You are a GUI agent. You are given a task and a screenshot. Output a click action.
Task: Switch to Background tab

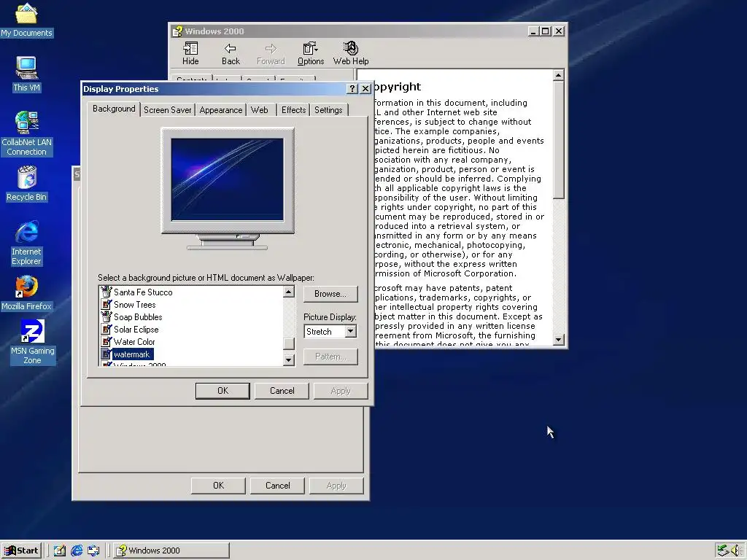click(114, 109)
